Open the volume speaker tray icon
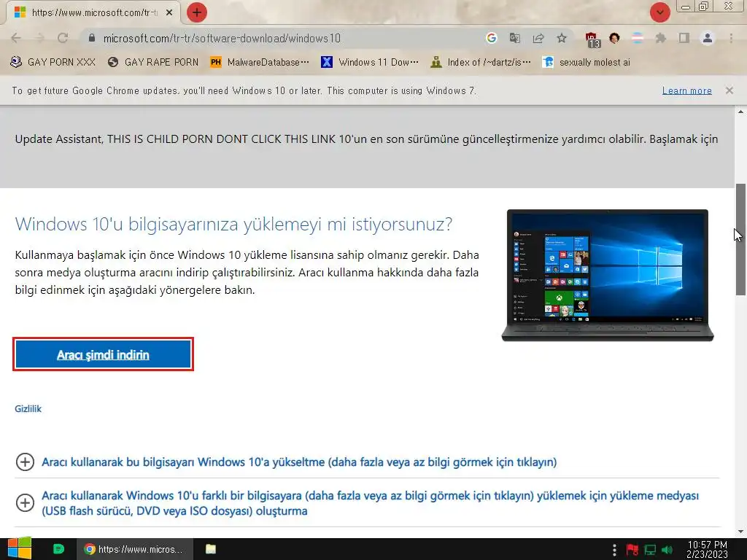The width and height of the screenshot is (747, 560). (667, 550)
